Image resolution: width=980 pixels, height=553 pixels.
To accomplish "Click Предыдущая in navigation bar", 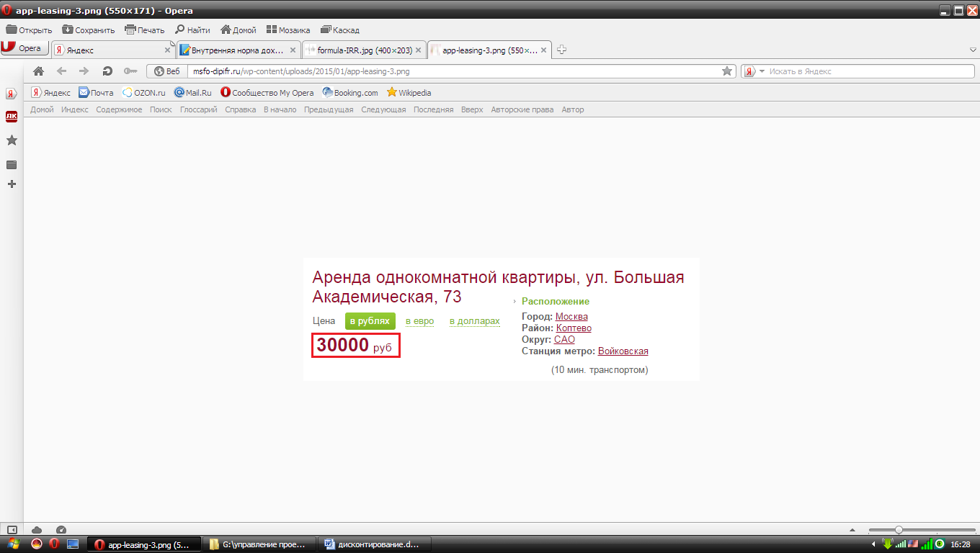I will coord(329,109).
